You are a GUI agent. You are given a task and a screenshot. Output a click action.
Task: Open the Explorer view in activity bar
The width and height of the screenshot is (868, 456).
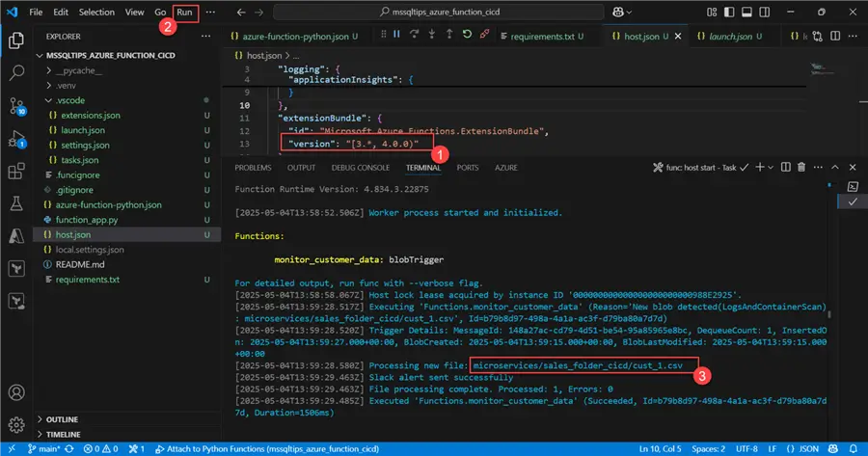pyautogui.click(x=16, y=40)
